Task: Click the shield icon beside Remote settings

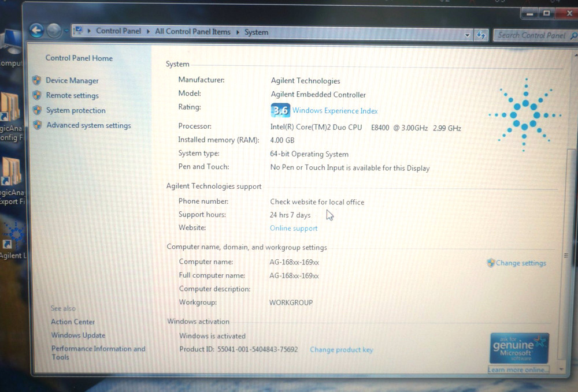Action: click(x=37, y=95)
